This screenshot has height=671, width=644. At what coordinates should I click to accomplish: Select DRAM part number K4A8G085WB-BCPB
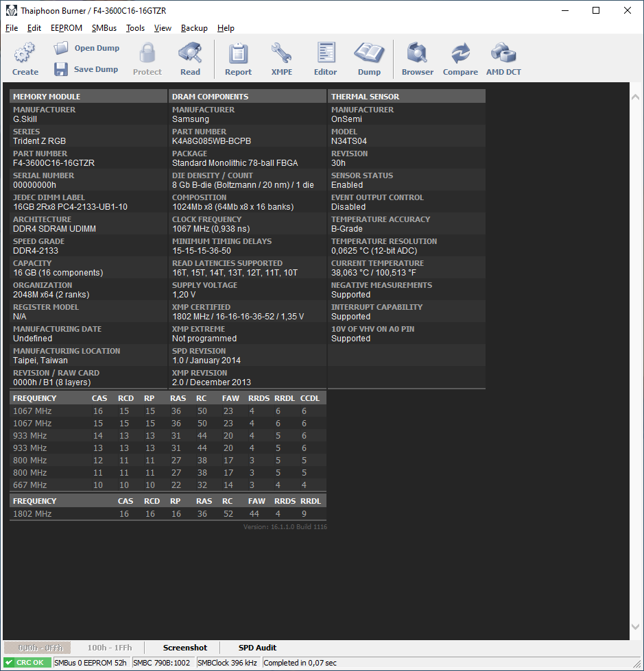(211, 141)
